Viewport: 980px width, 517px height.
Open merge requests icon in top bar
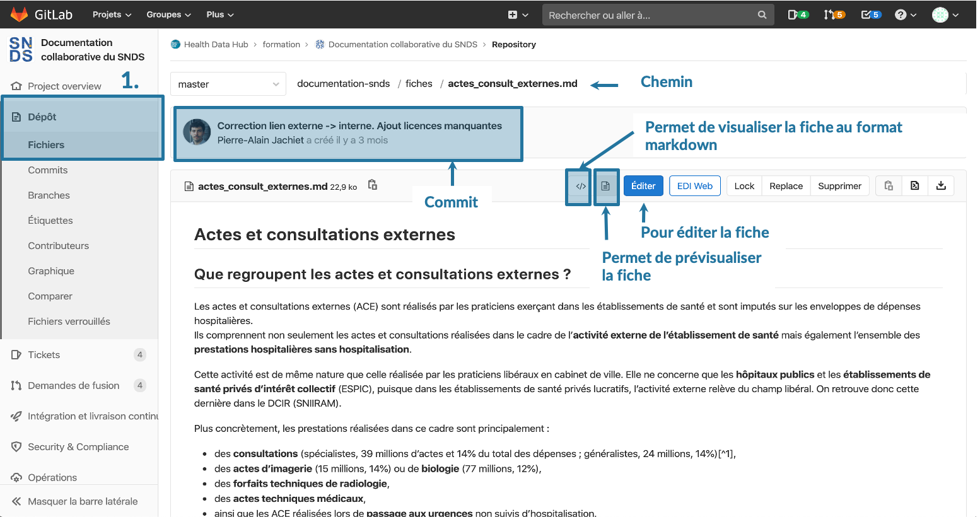pos(834,15)
